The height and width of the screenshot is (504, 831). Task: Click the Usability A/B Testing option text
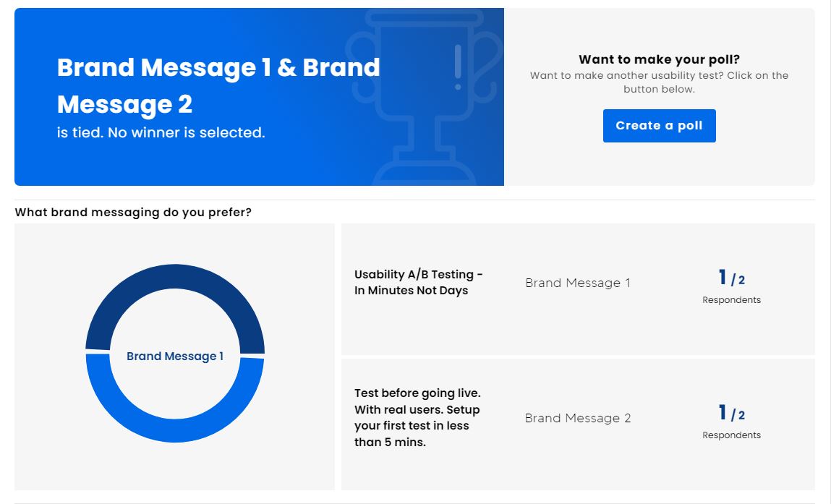[x=418, y=283]
